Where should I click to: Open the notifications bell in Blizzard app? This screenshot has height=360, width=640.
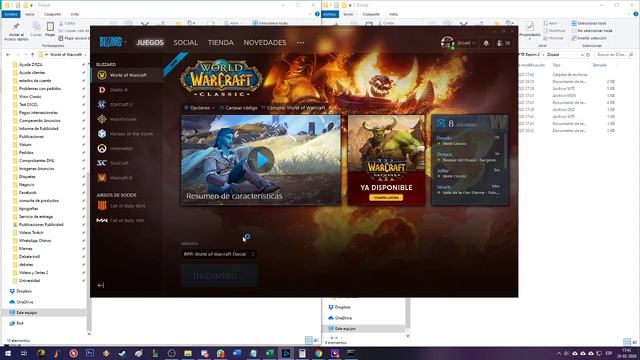[x=486, y=43]
